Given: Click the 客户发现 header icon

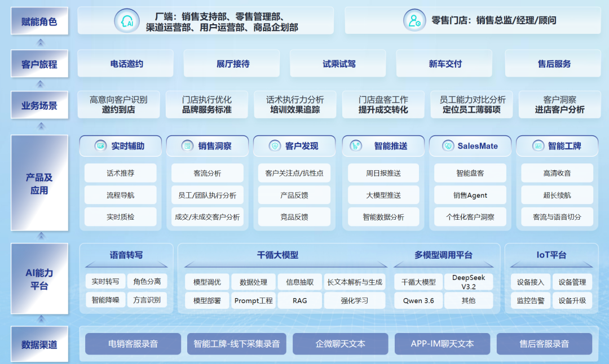Looking at the screenshot, I should 275,146.
